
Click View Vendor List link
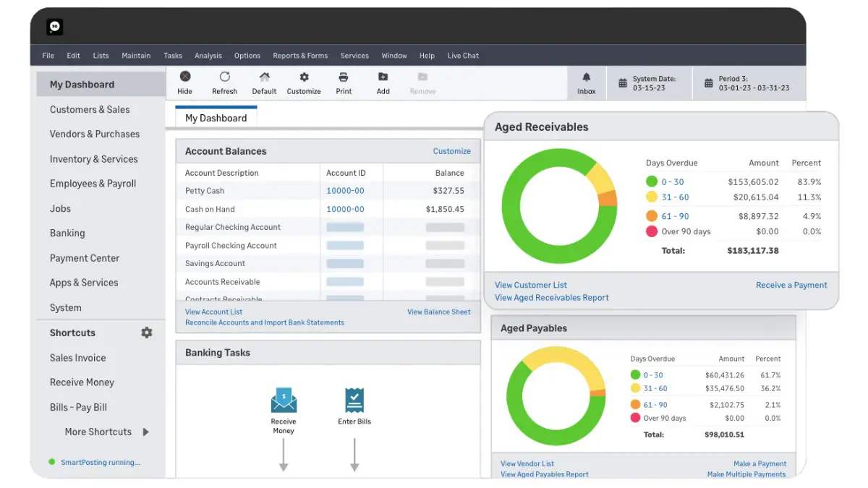pyautogui.click(x=527, y=463)
